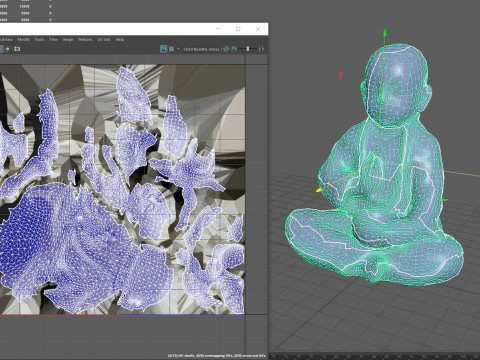480x360 pixels.
Task: Open the View menu in UV Editor
Action: tap(53, 39)
